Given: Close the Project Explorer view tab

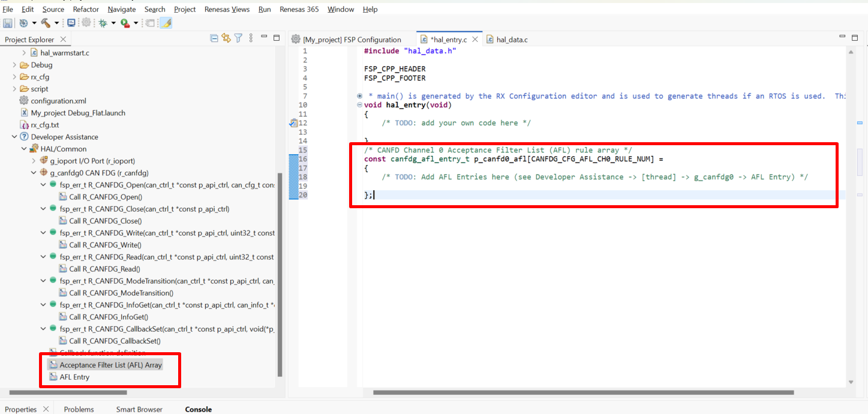Looking at the screenshot, I should (x=64, y=40).
